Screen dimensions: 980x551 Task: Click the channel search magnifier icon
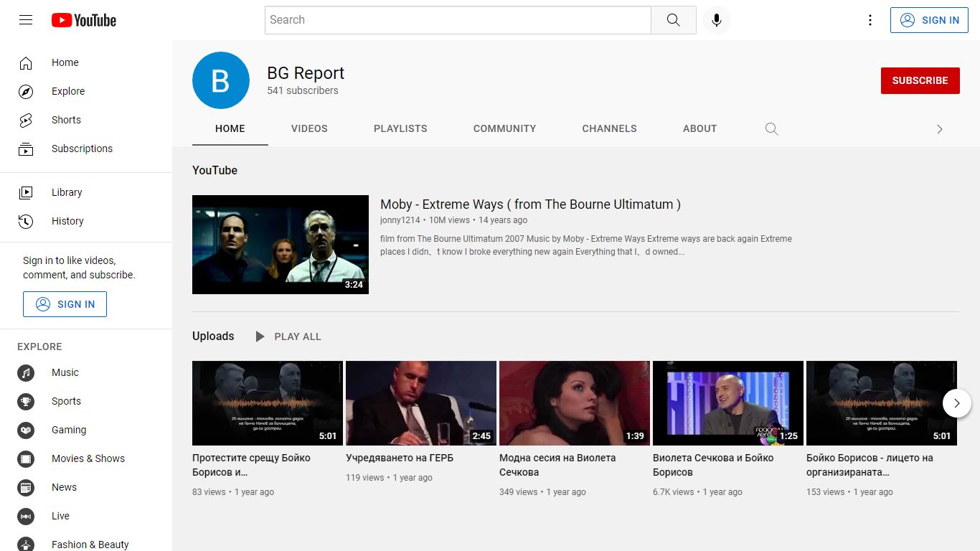771,129
